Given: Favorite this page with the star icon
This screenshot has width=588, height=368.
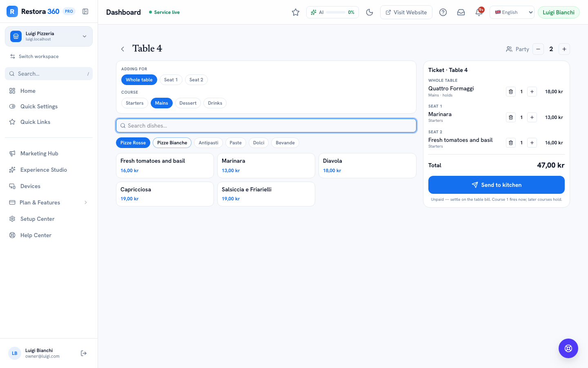Looking at the screenshot, I should pos(296,12).
